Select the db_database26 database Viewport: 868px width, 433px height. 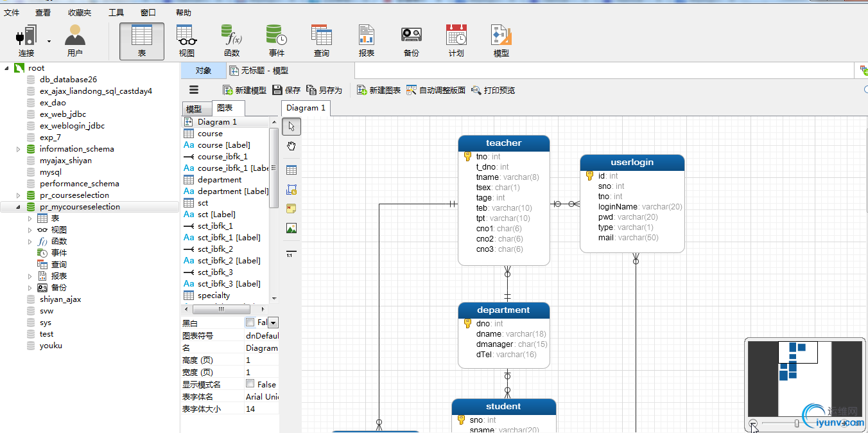point(68,80)
